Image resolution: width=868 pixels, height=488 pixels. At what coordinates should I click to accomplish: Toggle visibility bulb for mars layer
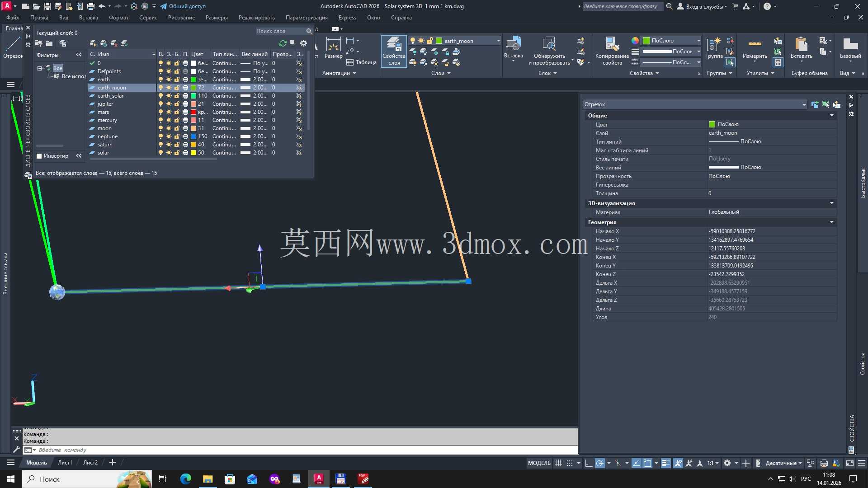coord(160,112)
